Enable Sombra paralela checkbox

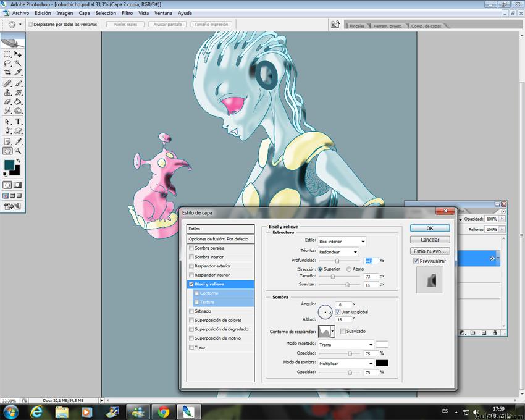191,248
